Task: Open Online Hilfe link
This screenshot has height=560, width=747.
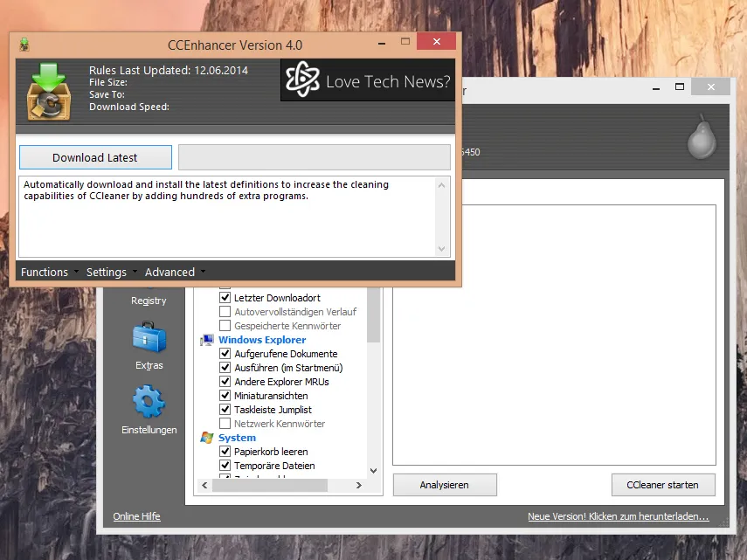Action: pos(136,516)
